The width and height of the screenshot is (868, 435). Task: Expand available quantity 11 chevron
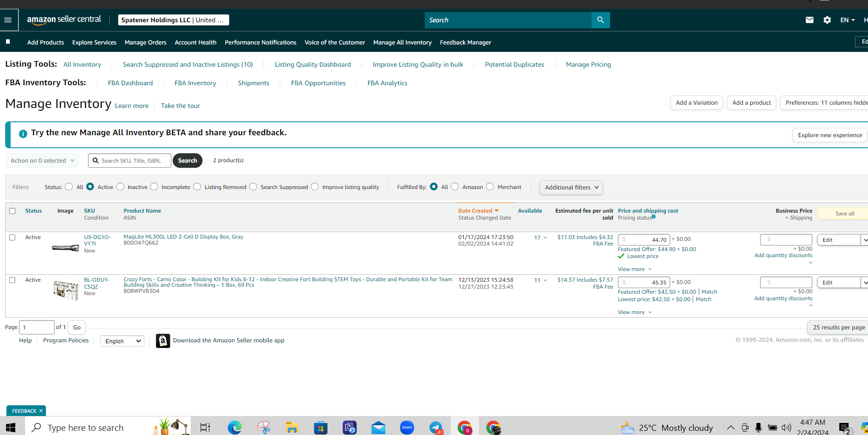[545, 280]
